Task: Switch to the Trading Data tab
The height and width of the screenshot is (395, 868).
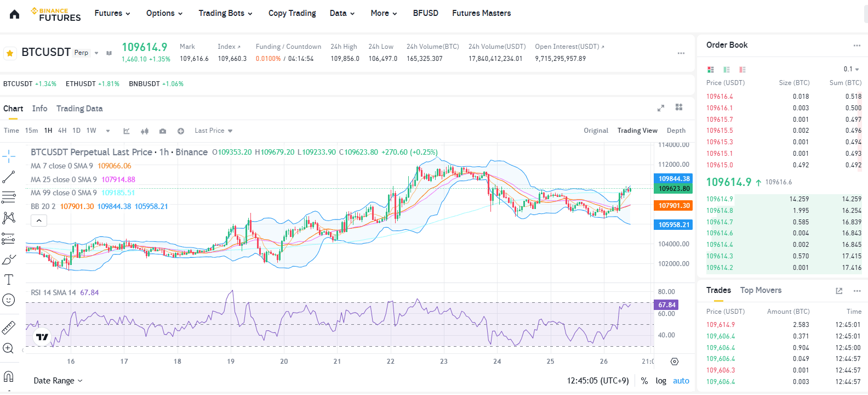Action: coord(79,109)
